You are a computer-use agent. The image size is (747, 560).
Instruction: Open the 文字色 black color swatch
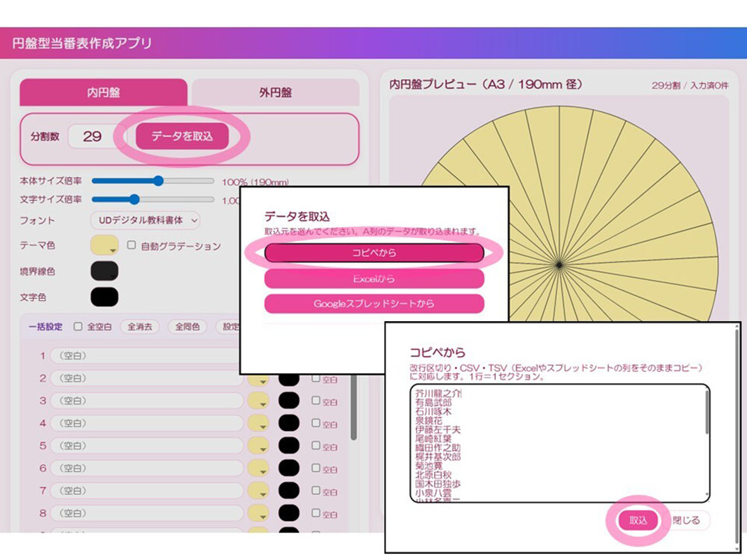click(105, 297)
